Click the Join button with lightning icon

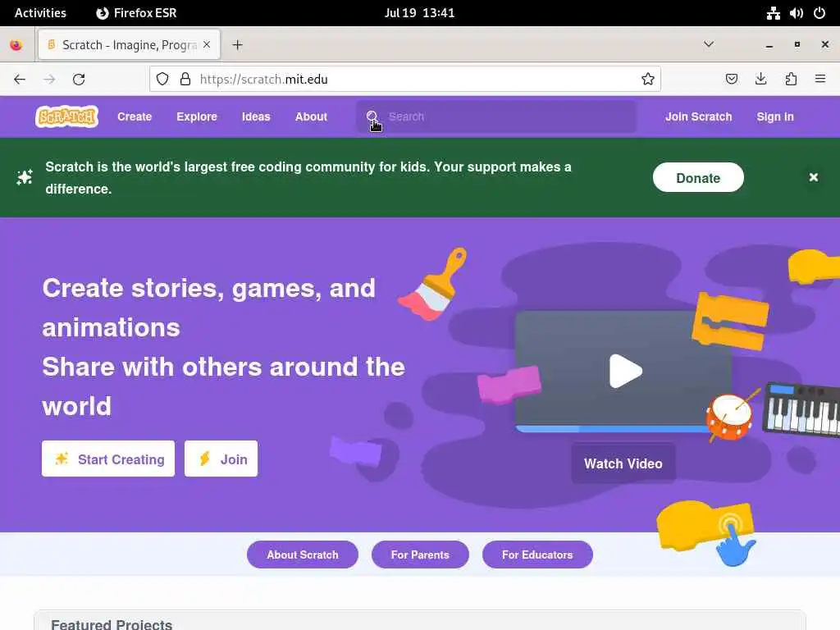point(221,459)
